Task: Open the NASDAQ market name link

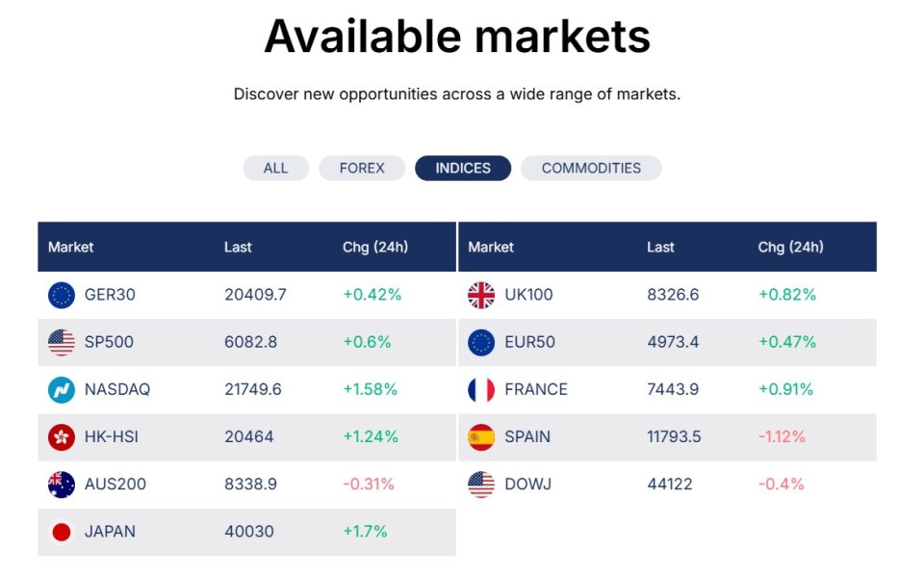Action: tap(117, 389)
